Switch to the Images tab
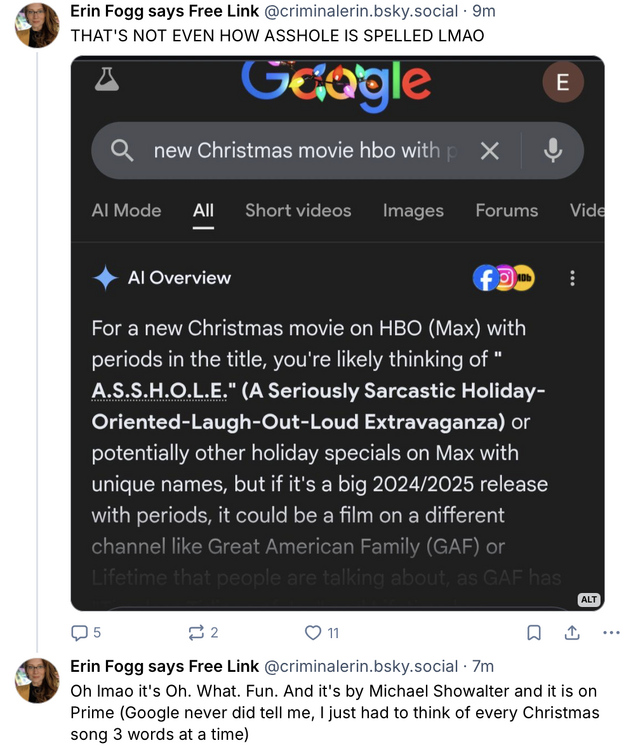Screen dimensions: 631x750 [x=413, y=210]
